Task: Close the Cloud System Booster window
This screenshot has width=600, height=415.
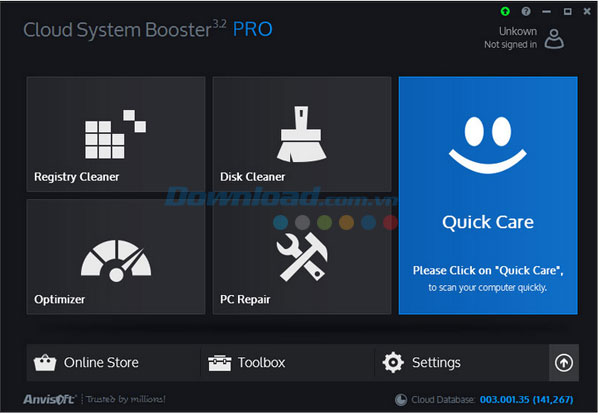Action: 587,11
